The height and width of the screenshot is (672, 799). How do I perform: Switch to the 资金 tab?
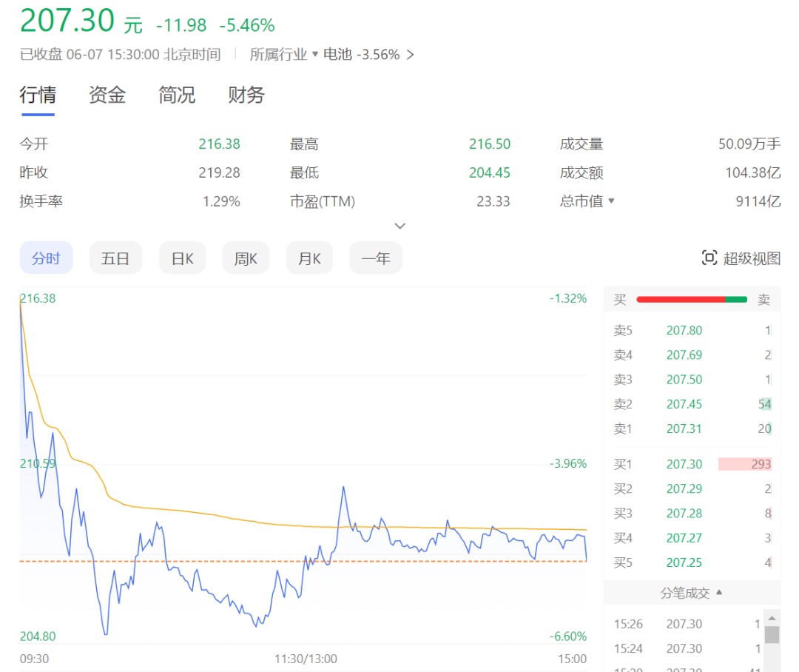click(x=107, y=95)
